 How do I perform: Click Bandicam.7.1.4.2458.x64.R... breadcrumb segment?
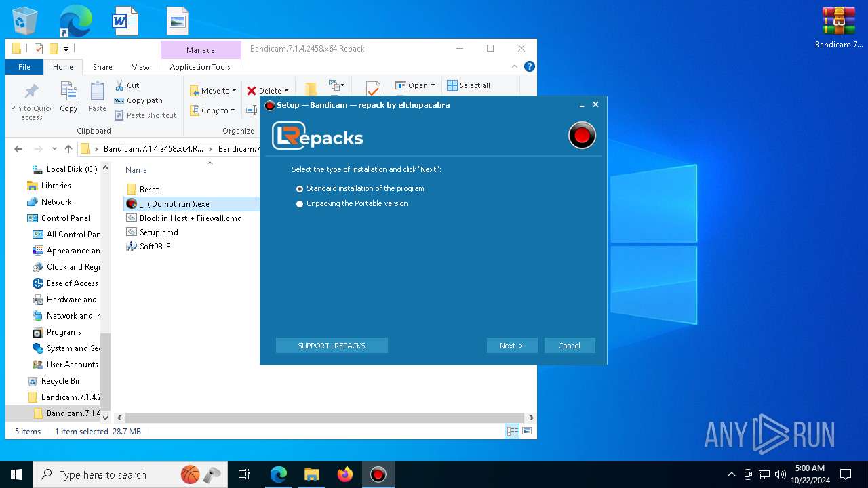(x=153, y=149)
